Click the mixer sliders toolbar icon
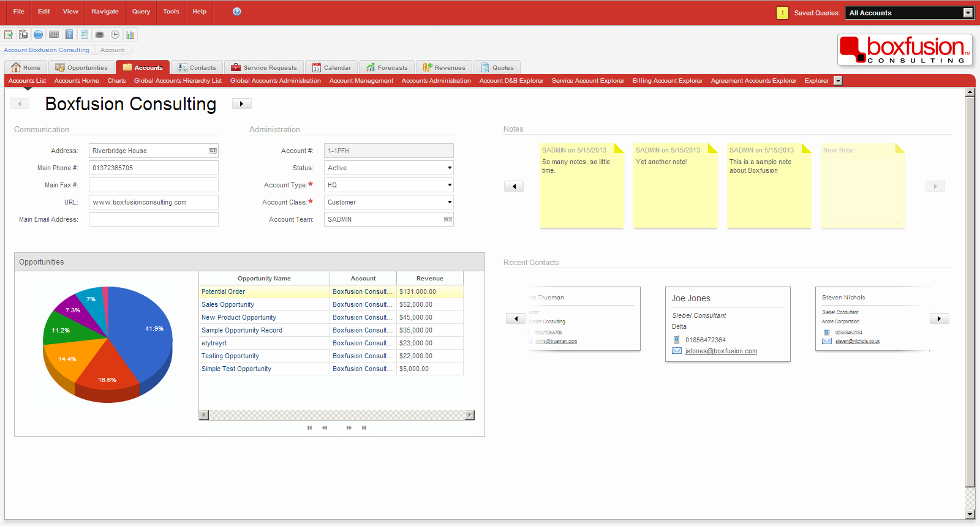Image resolution: width=980 pixels, height=526 pixels. pyautogui.click(x=54, y=34)
